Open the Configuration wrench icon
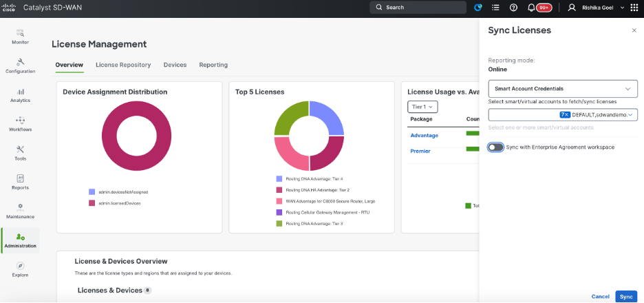 [20, 62]
